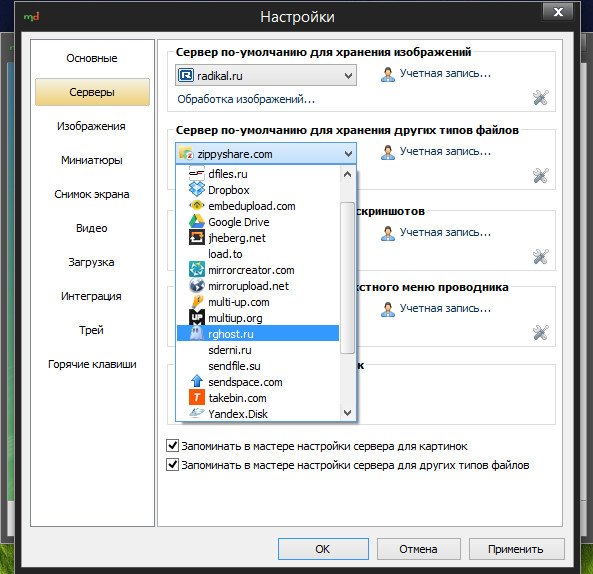593x574 pixels.
Task: Open the Горячие клавиши settings section
Action: pos(92,364)
